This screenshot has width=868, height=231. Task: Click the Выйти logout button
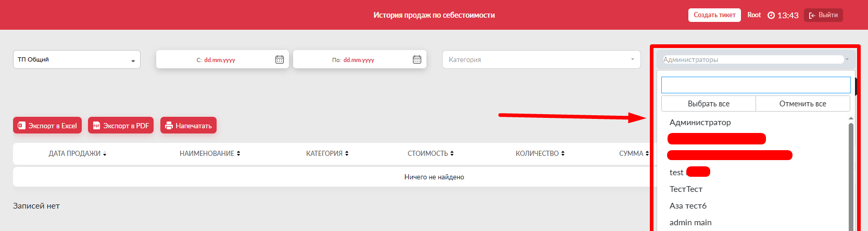[x=823, y=15]
